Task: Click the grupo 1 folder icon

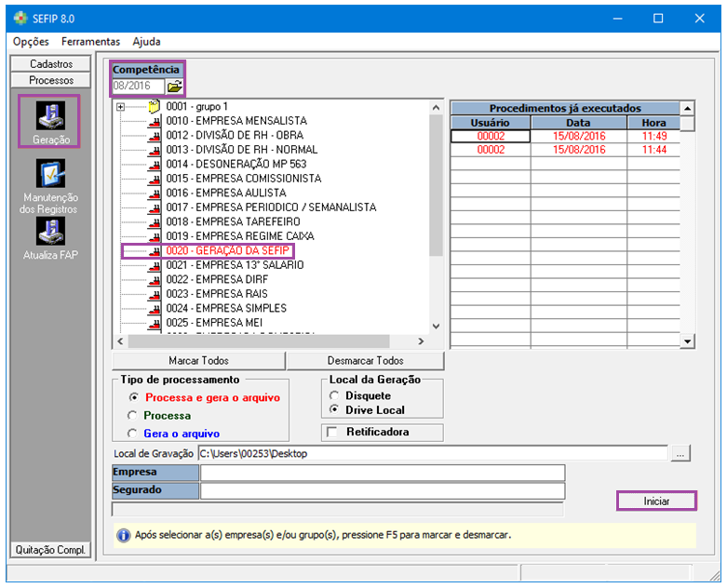Action: pyautogui.click(x=155, y=107)
